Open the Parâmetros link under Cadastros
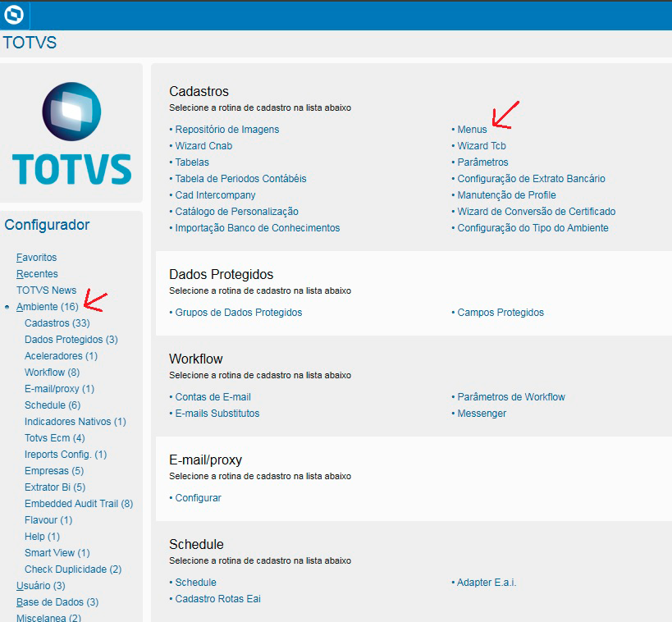 (482, 162)
